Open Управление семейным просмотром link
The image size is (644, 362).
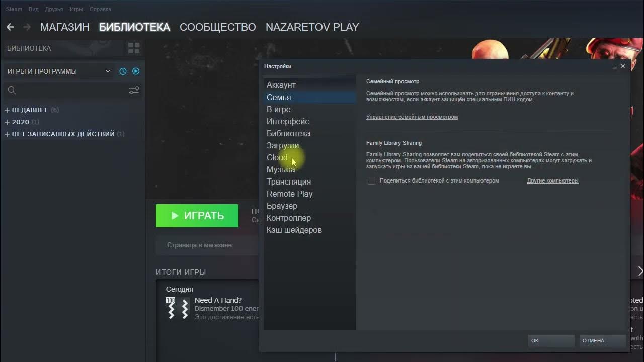coord(412,117)
